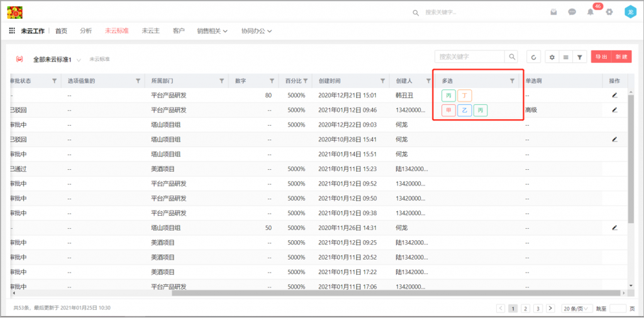
Task: Click the 导出 export button
Action: pyautogui.click(x=601, y=57)
